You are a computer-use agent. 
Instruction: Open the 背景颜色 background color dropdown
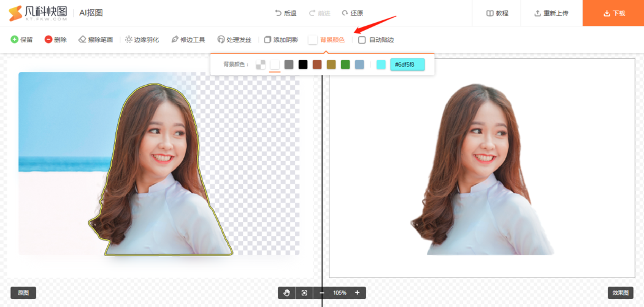tap(326, 40)
